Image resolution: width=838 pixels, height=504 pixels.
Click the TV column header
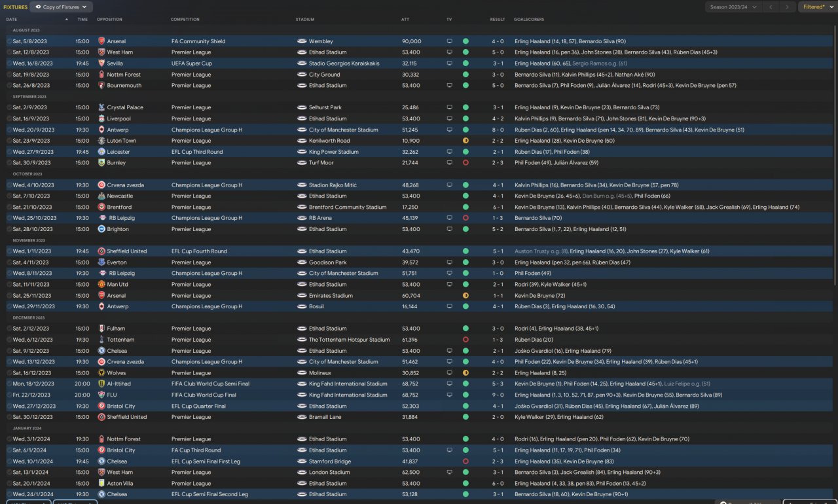click(x=449, y=20)
